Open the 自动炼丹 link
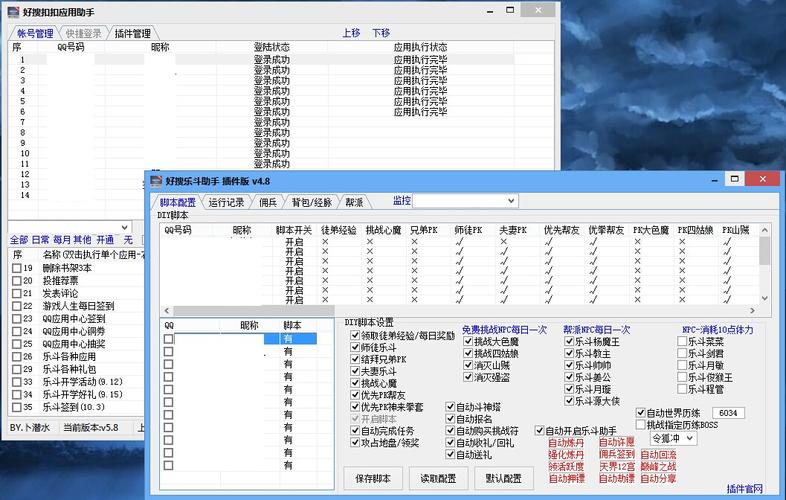 point(566,442)
